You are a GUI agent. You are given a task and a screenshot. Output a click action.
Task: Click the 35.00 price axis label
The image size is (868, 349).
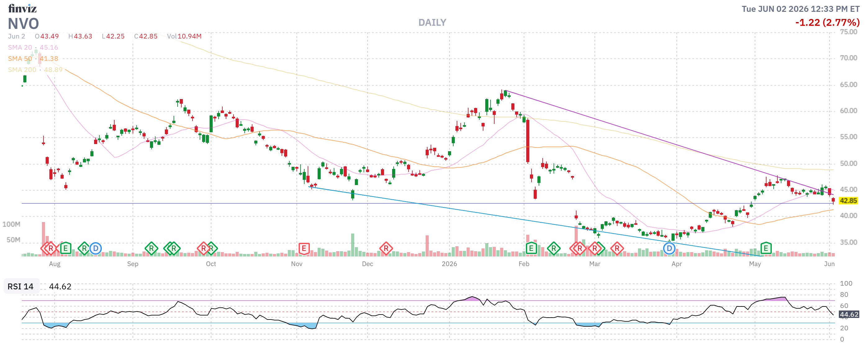(848, 242)
